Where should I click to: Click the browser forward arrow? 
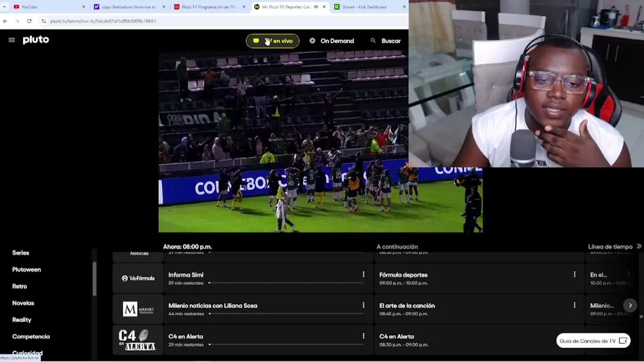coord(17,21)
